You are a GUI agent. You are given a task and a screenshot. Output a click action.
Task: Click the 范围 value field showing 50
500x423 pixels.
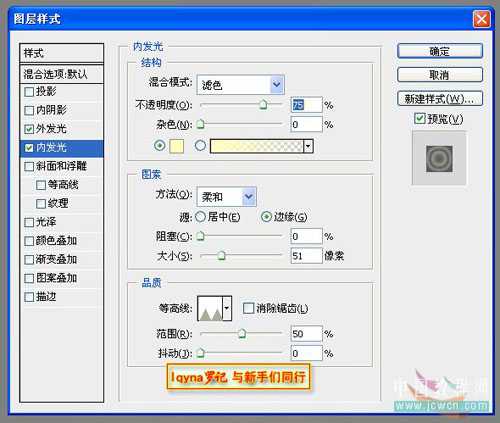click(x=306, y=334)
